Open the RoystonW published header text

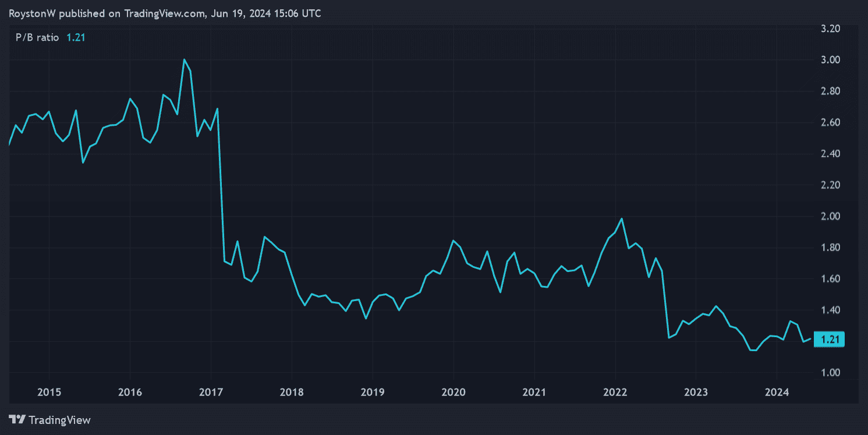[165, 13]
